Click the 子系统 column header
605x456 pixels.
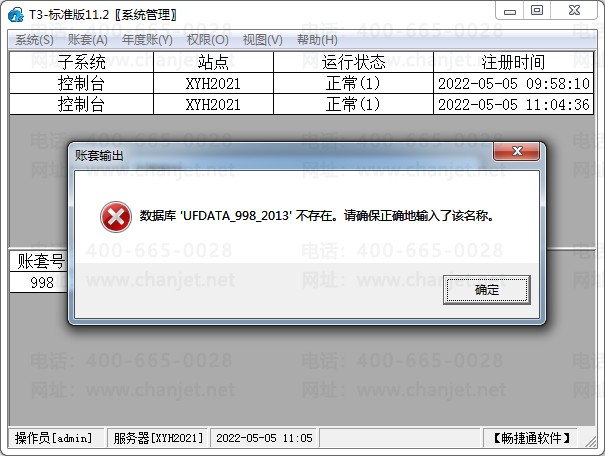point(81,62)
